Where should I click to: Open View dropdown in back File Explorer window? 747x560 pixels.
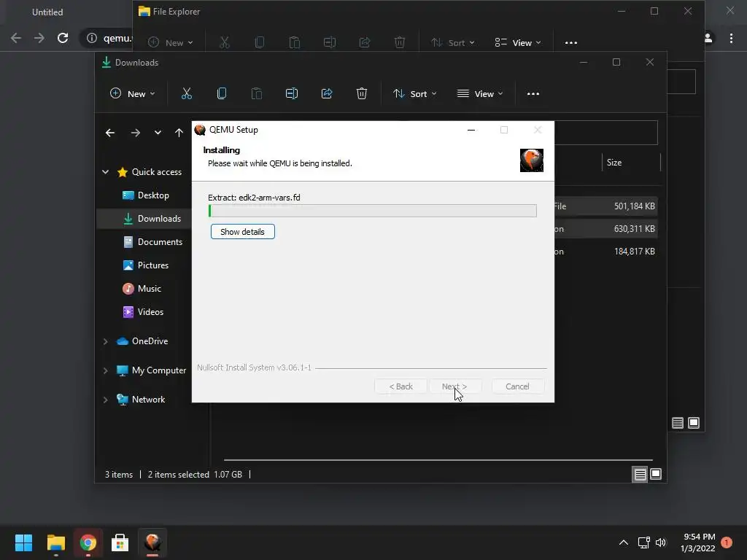tap(517, 43)
